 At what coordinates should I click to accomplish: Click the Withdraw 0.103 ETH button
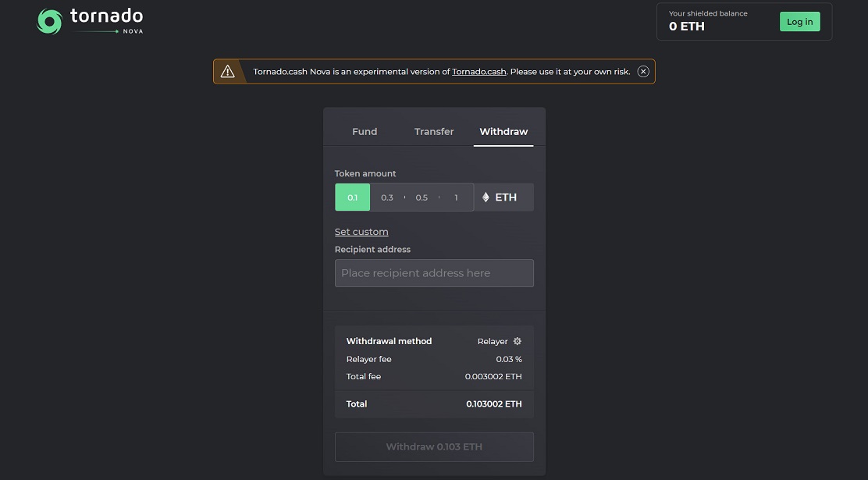[x=434, y=446]
